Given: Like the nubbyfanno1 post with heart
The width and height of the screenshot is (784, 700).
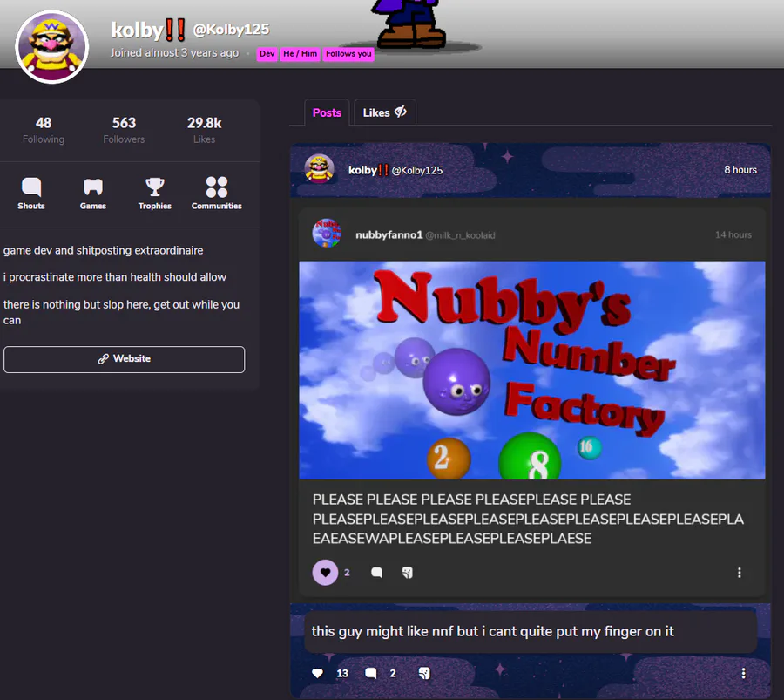Looking at the screenshot, I should coord(325,573).
